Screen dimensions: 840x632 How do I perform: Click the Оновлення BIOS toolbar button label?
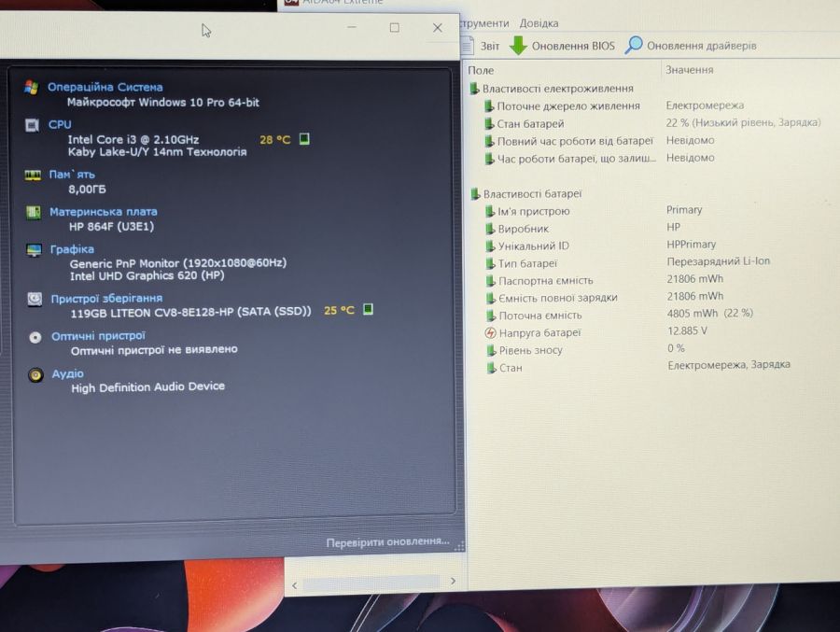[x=573, y=46]
